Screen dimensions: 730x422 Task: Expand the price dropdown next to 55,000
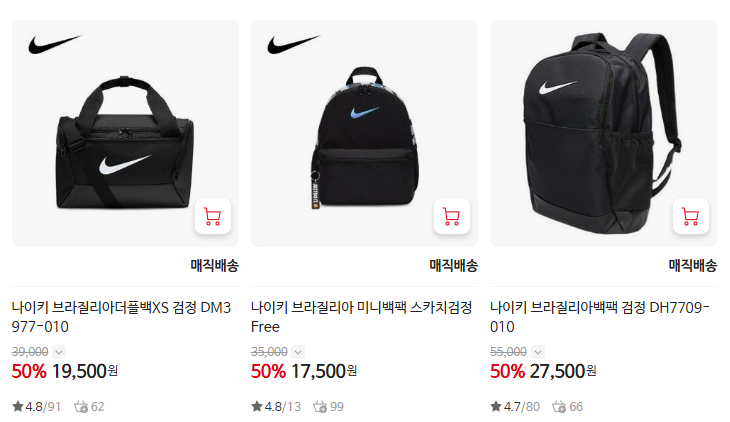click(538, 352)
